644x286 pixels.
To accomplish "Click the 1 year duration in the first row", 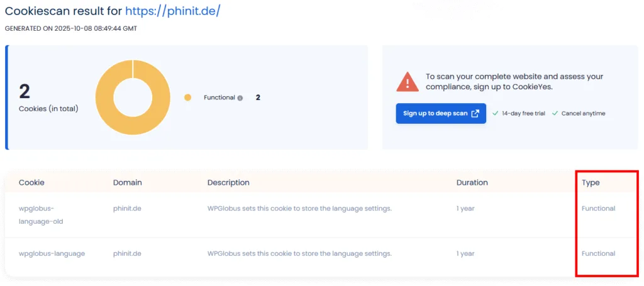I will tap(465, 208).
